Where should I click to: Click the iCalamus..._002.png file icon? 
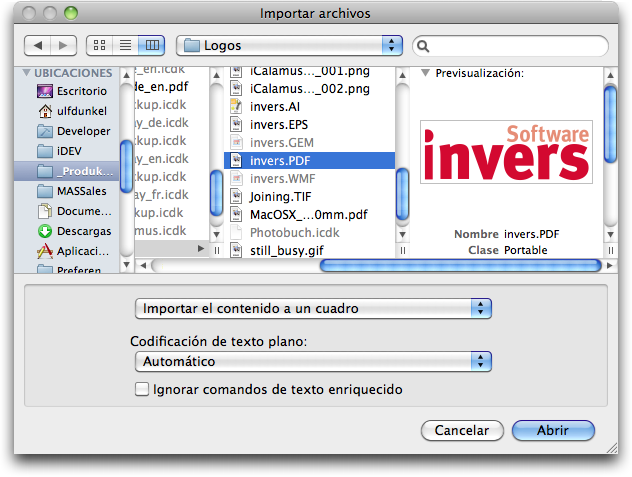(236, 89)
